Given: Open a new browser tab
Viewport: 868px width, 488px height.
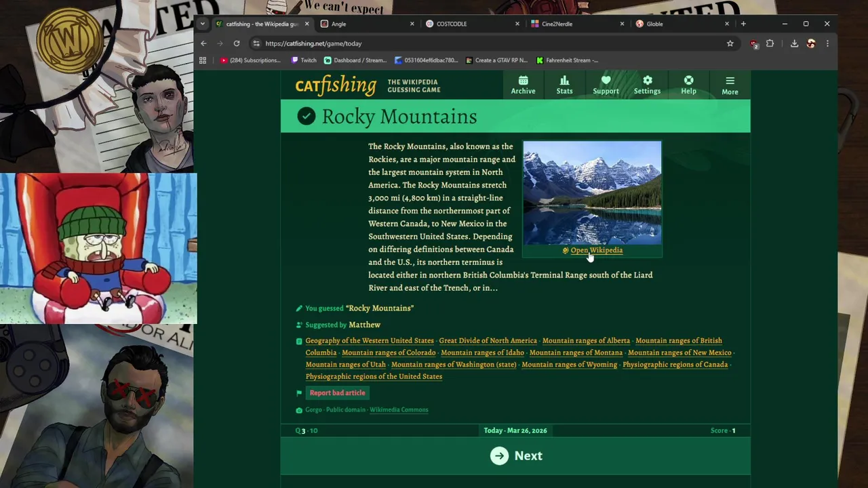Looking at the screenshot, I should tap(743, 24).
